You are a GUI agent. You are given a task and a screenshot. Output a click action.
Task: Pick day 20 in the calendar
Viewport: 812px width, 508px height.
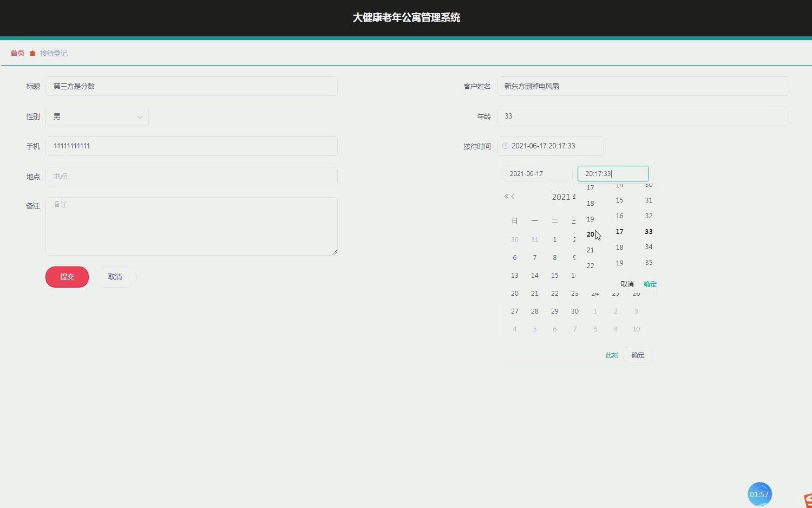pos(514,294)
